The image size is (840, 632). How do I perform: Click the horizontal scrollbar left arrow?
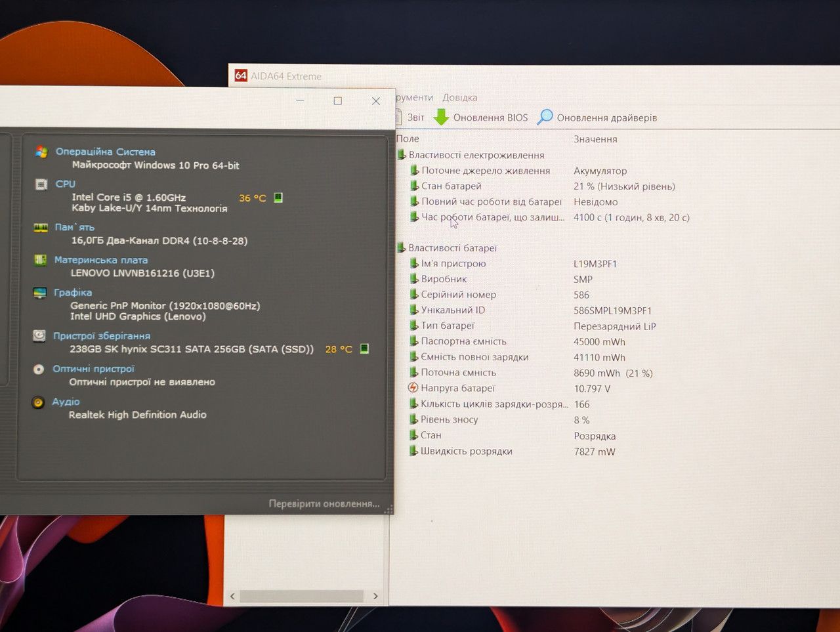coord(232,596)
